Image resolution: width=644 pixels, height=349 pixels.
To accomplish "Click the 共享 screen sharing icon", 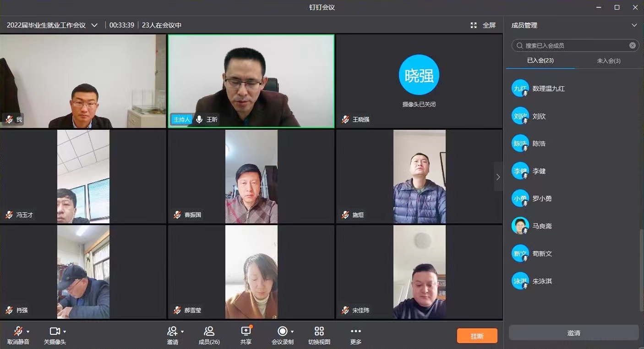I will pyautogui.click(x=246, y=331).
